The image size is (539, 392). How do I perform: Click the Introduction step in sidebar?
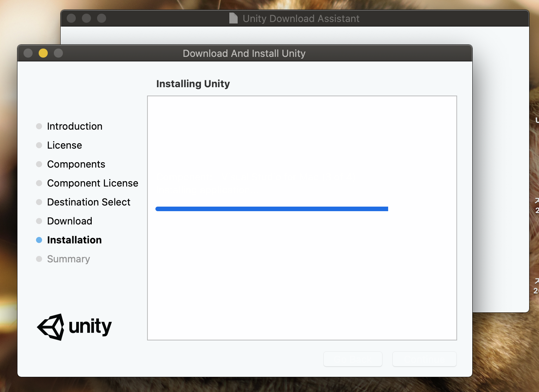(x=75, y=126)
